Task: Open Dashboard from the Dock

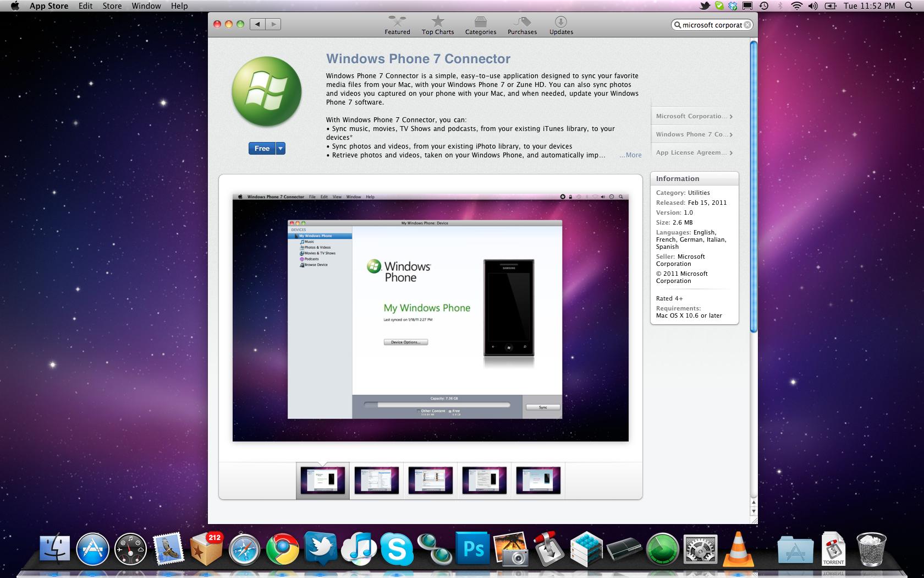Action: point(130,549)
